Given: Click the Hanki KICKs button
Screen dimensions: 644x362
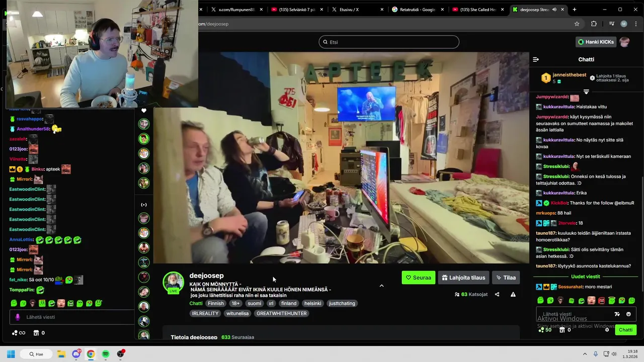Looking at the screenshot, I should tap(596, 42).
